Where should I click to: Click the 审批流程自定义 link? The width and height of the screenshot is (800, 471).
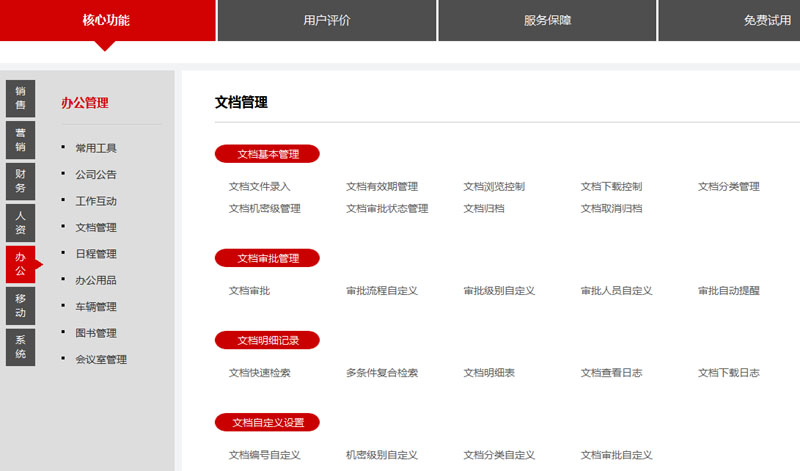[381, 290]
